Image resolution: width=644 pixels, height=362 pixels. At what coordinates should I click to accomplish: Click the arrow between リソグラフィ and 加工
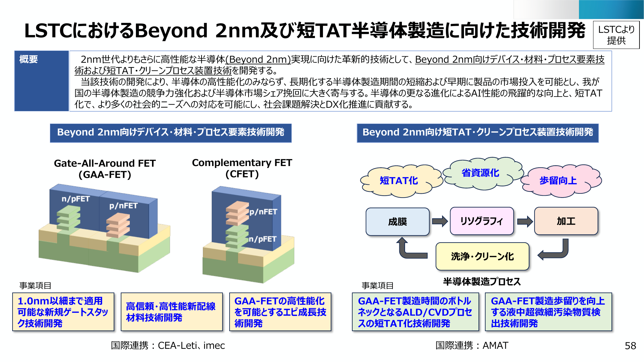pyautogui.click(x=525, y=221)
